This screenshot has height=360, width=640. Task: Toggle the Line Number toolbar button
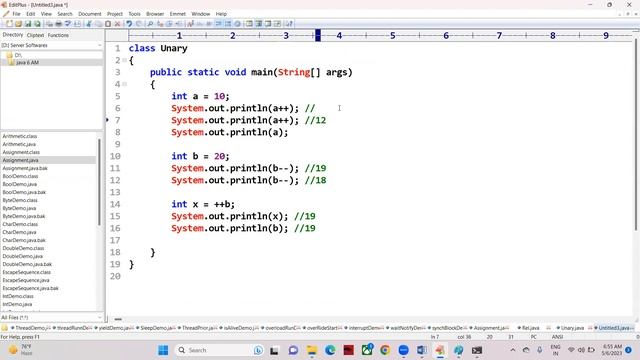click(228, 24)
